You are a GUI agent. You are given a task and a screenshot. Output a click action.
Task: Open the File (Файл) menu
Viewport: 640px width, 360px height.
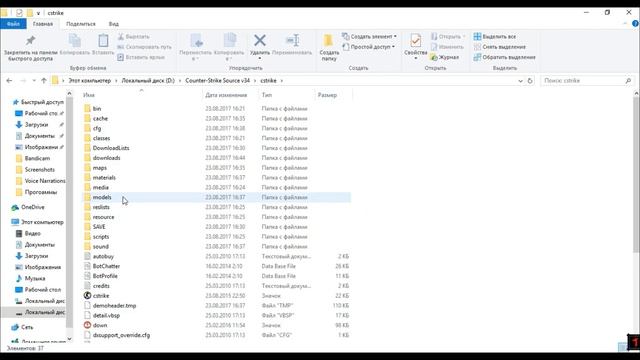pyautogui.click(x=13, y=24)
